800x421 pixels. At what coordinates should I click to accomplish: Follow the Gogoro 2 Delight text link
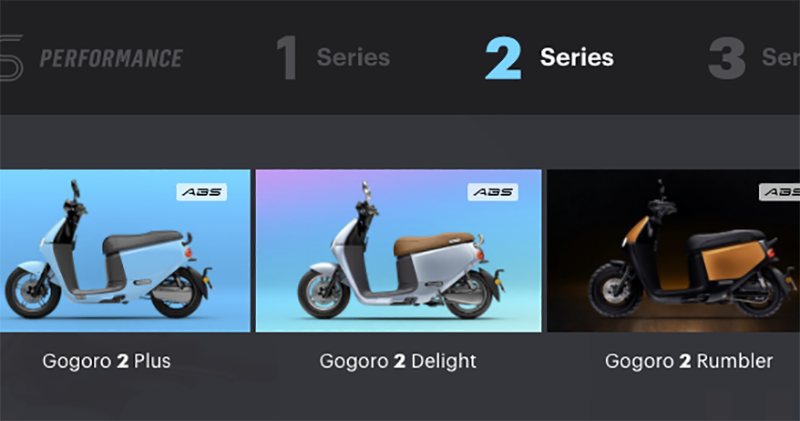pos(398,361)
